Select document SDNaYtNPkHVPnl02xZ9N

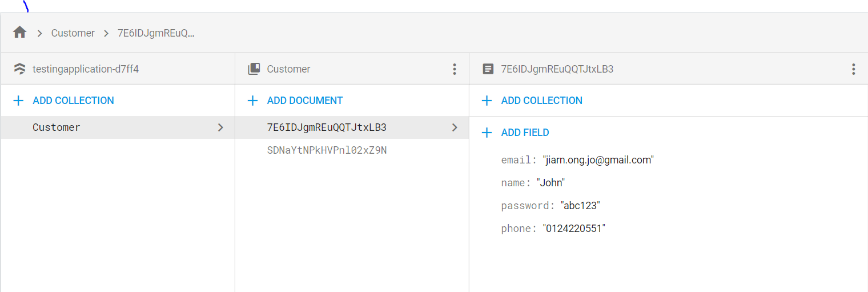[x=327, y=150]
